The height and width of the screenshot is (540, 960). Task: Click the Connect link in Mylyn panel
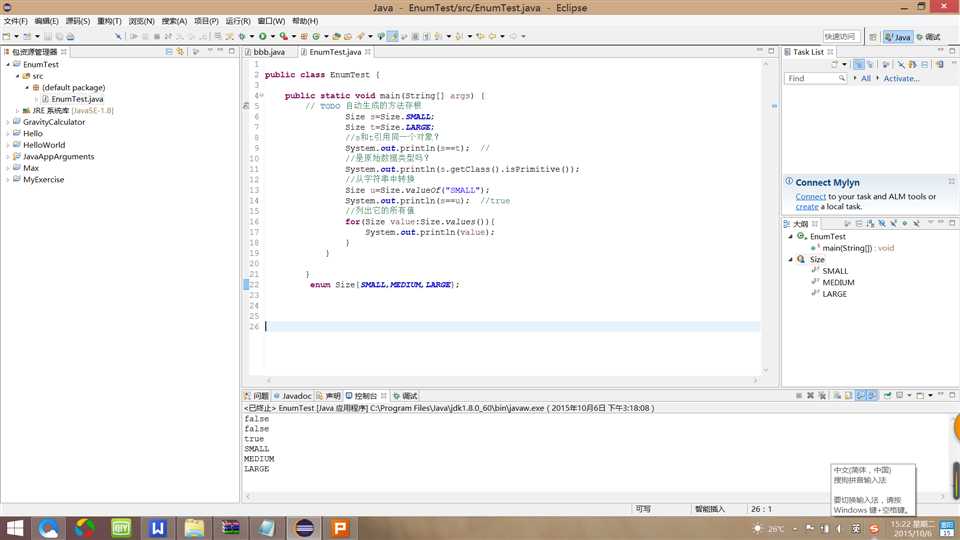pos(811,197)
